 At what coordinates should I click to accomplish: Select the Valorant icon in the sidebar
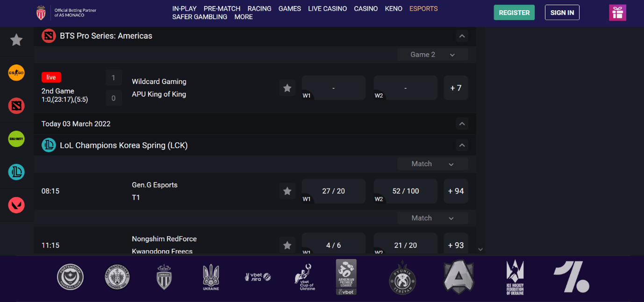16,205
